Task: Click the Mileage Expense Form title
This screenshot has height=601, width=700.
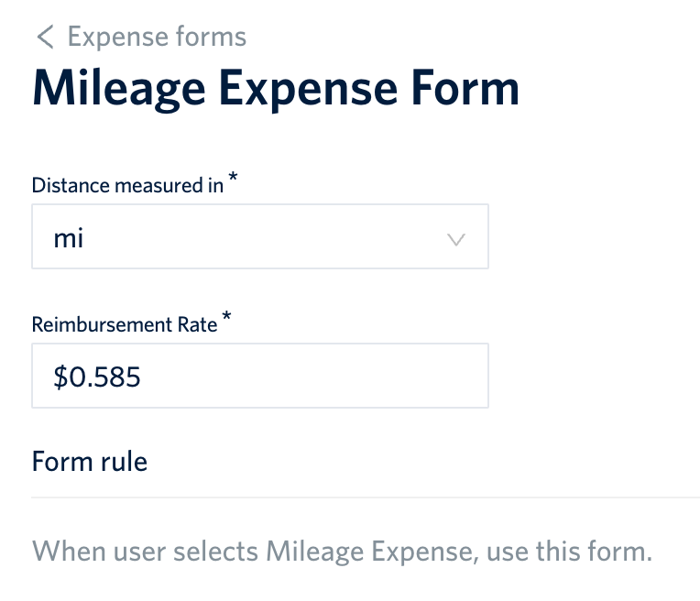Action: coord(276,89)
